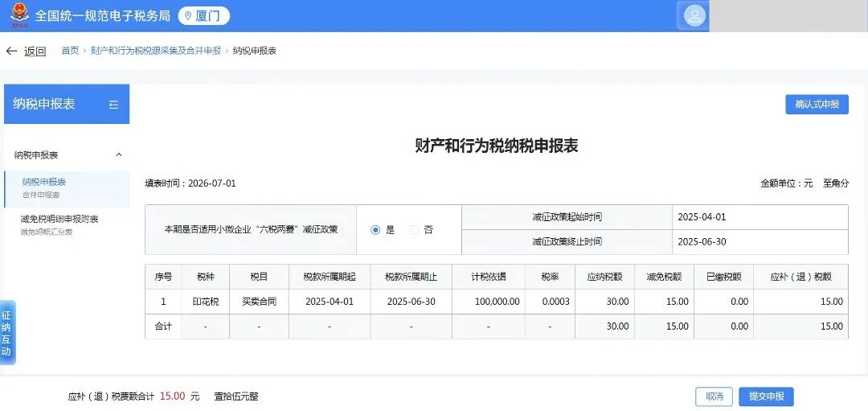
Task: Click 纳税申报表 breadcrumb text
Action: pos(255,51)
